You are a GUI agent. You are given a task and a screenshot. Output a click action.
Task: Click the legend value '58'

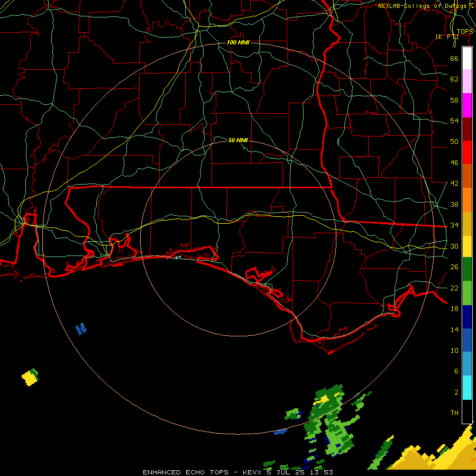click(454, 100)
